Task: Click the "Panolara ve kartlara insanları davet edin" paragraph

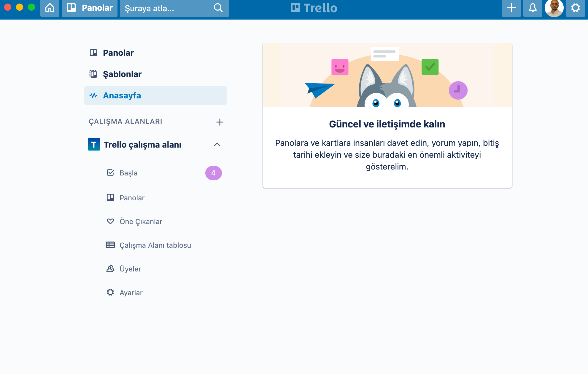Action: tap(387, 155)
